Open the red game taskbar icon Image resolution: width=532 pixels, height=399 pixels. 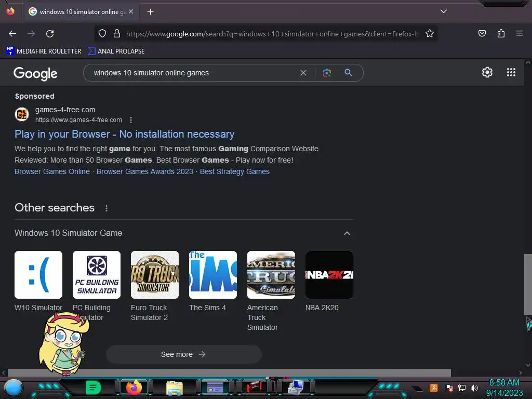pos(254,388)
